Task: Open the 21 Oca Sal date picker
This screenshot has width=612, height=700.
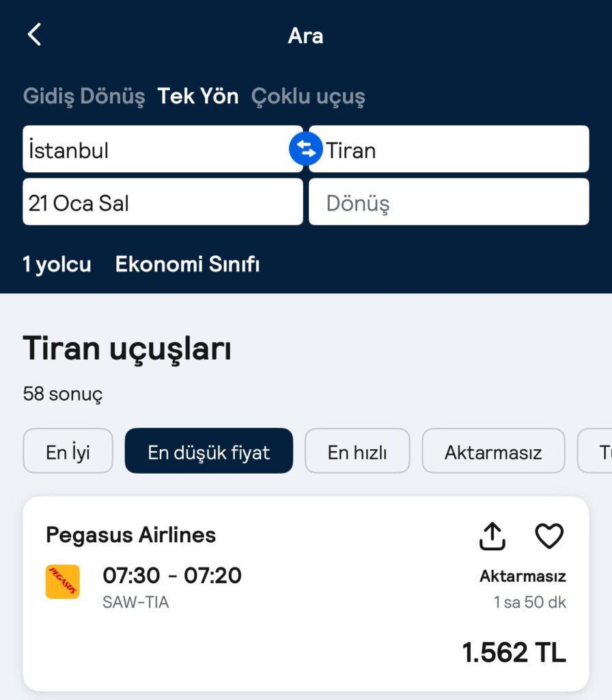Action: tap(163, 202)
